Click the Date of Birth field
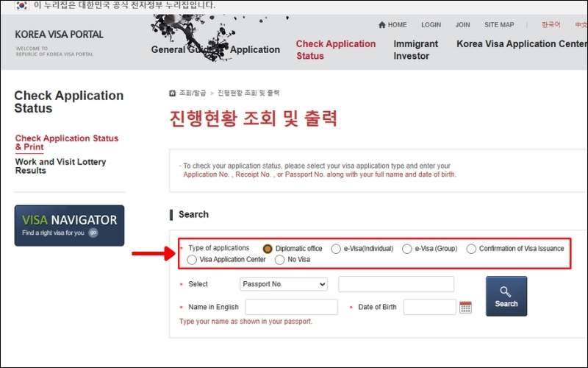The image size is (588, 368). [x=430, y=307]
